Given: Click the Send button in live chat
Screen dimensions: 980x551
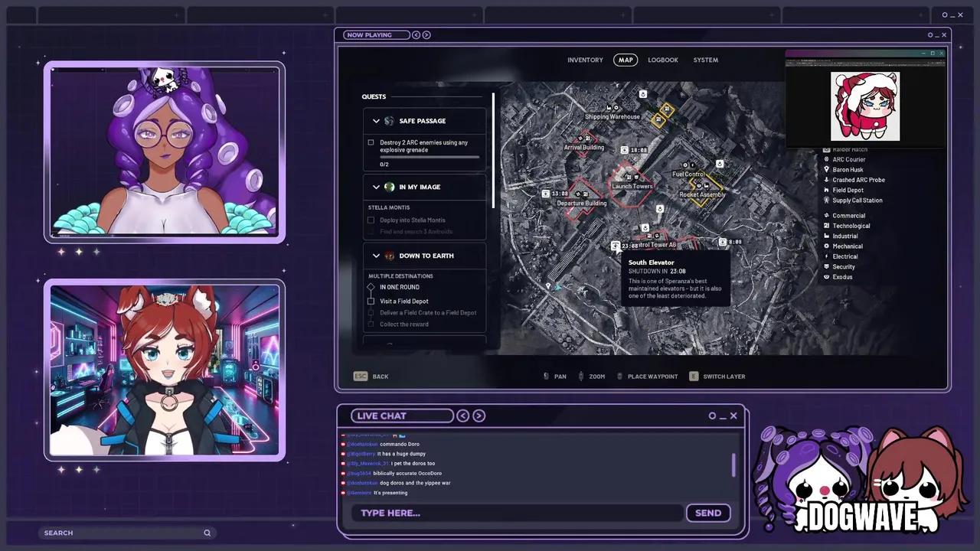Looking at the screenshot, I should [x=708, y=513].
